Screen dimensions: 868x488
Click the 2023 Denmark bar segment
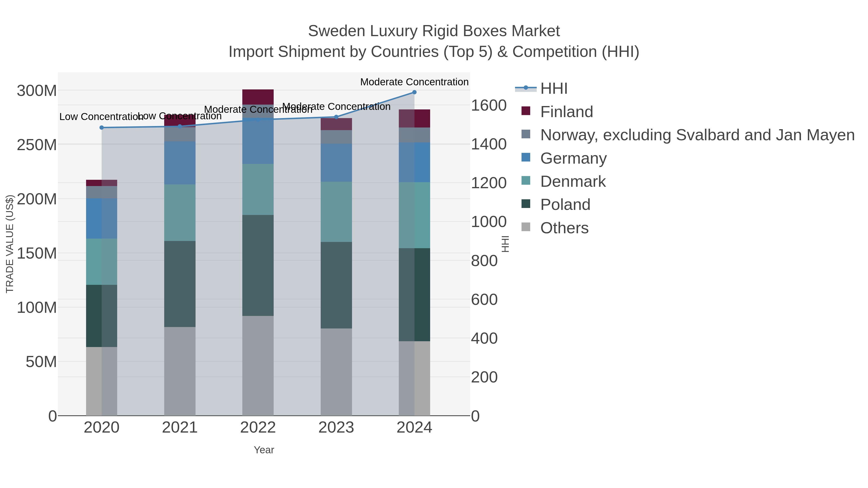pos(336,212)
